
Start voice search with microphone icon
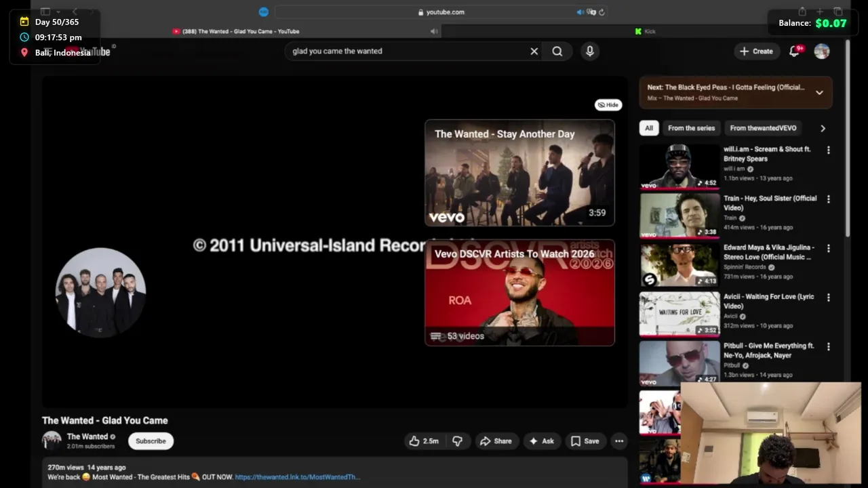coord(590,52)
